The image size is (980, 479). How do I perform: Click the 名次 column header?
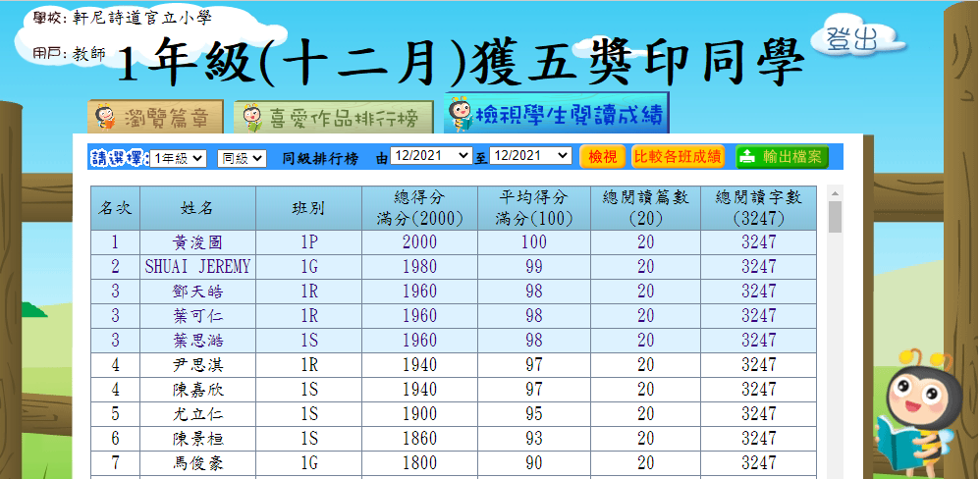click(116, 208)
